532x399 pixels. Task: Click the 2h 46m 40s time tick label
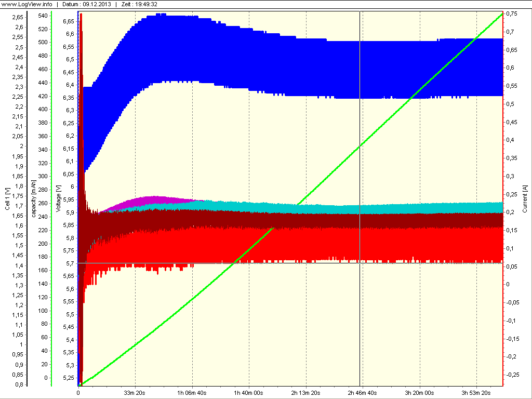pyautogui.click(x=362, y=393)
